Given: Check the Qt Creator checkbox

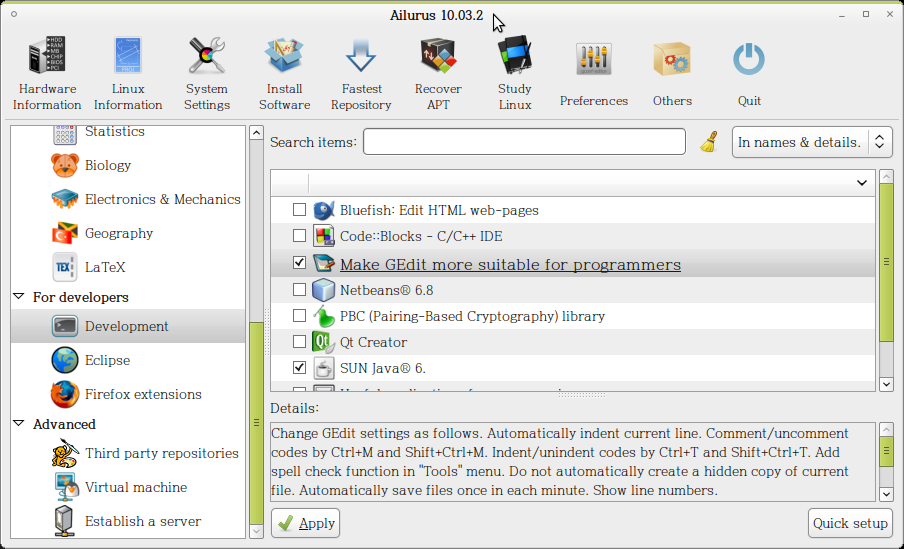Looking at the screenshot, I should pyautogui.click(x=299, y=341).
